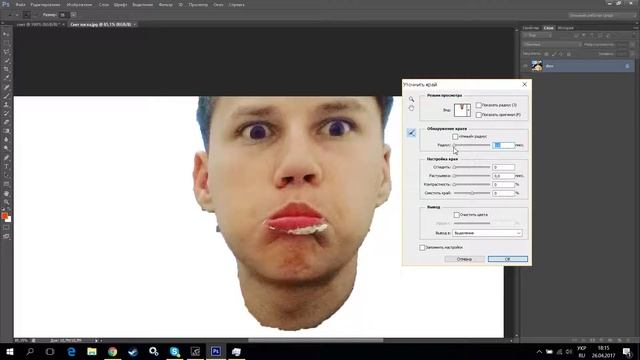Open the Вид view mode dropdown thumbnail
This screenshot has width=640, height=360.
(x=462, y=110)
